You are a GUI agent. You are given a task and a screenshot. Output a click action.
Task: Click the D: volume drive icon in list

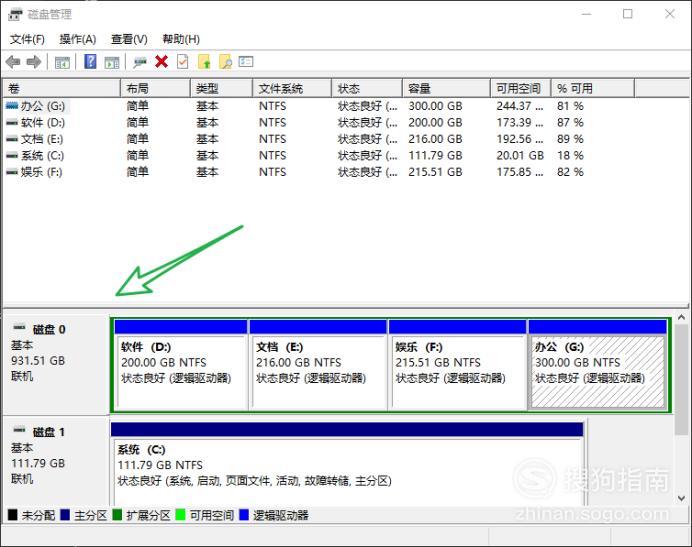12,122
